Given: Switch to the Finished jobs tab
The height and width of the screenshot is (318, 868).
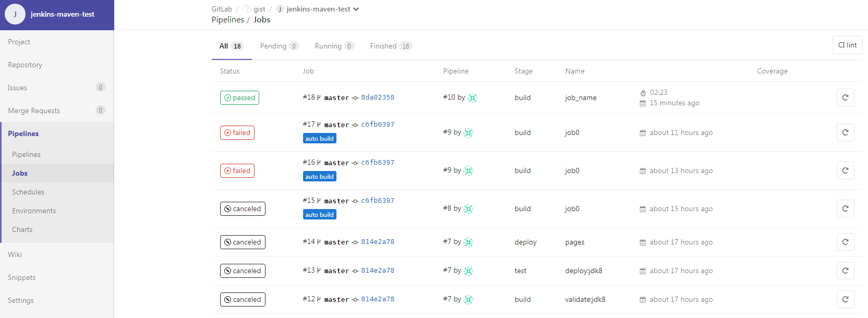Looking at the screenshot, I should coord(391,46).
